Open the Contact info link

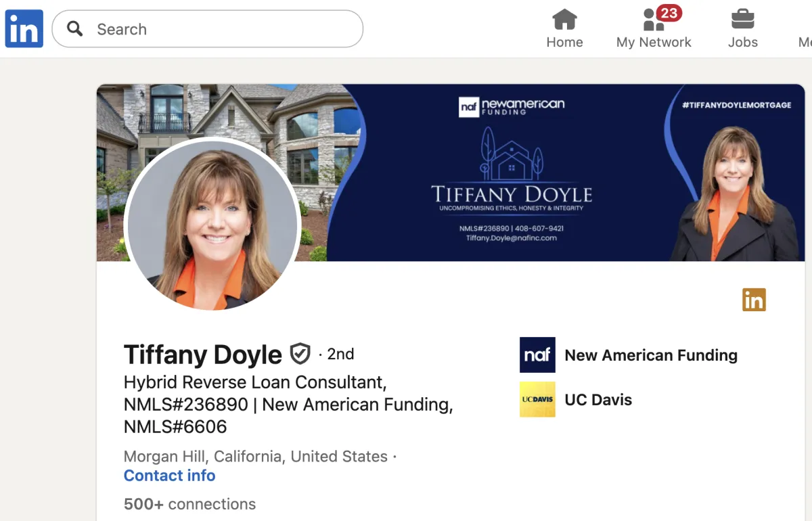click(169, 476)
